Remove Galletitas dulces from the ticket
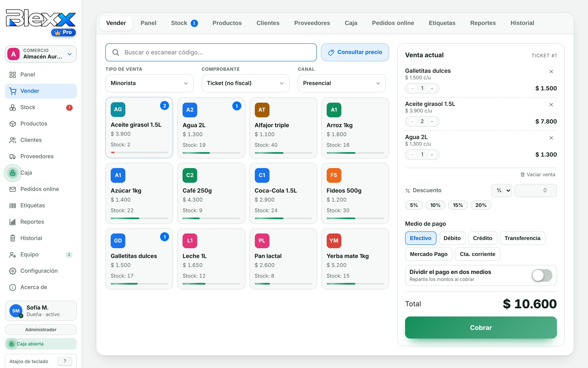 click(551, 72)
